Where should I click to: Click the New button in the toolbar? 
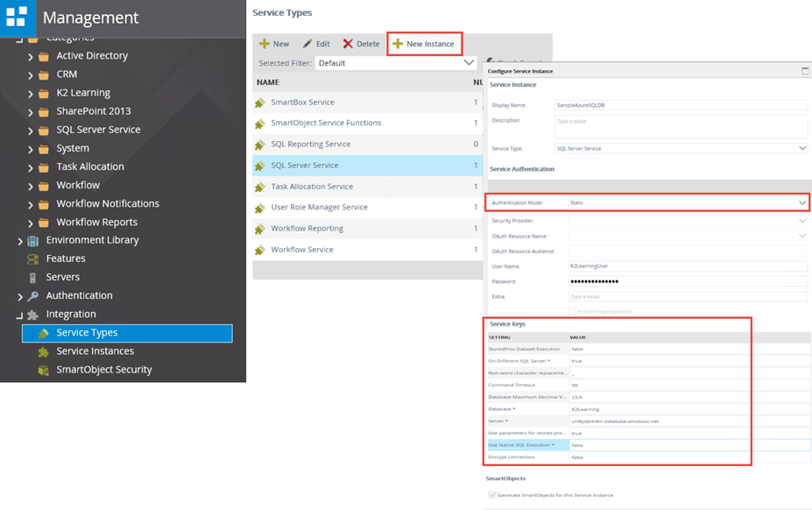[274, 44]
